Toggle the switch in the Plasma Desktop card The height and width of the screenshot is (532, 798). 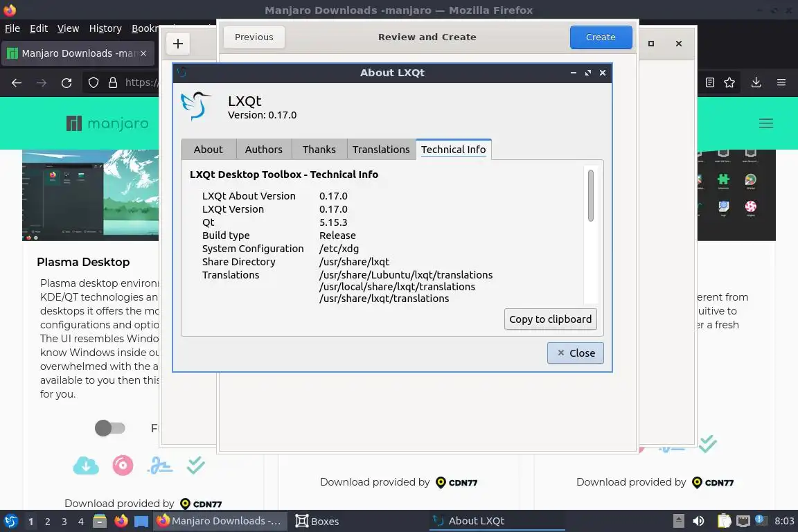pyautogui.click(x=110, y=428)
